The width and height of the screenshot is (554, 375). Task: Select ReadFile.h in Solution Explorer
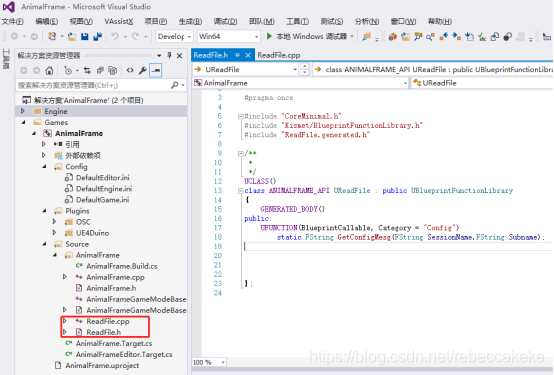point(104,332)
